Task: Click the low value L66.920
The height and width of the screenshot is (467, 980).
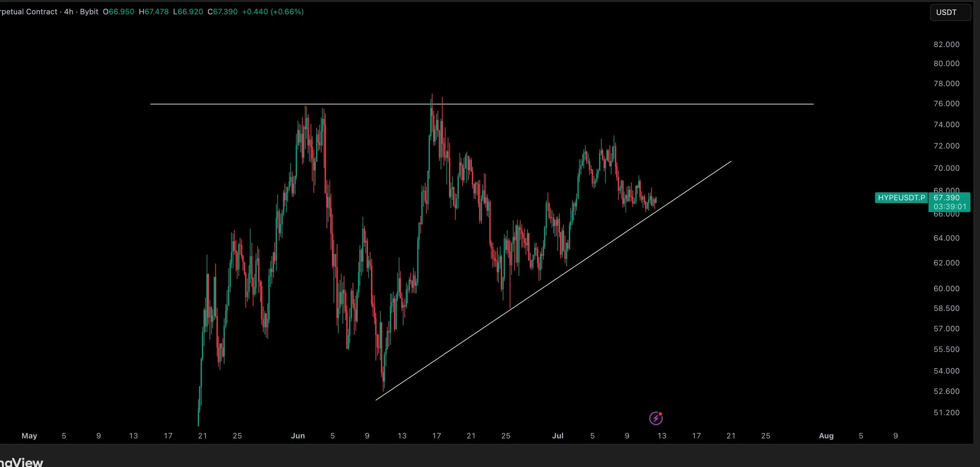Action: 188,12
